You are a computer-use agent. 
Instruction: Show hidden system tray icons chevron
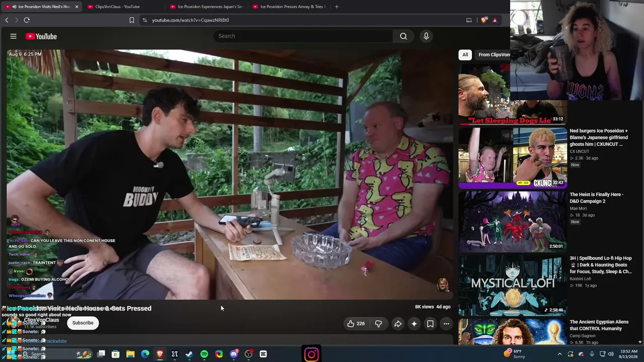point(559,354)
